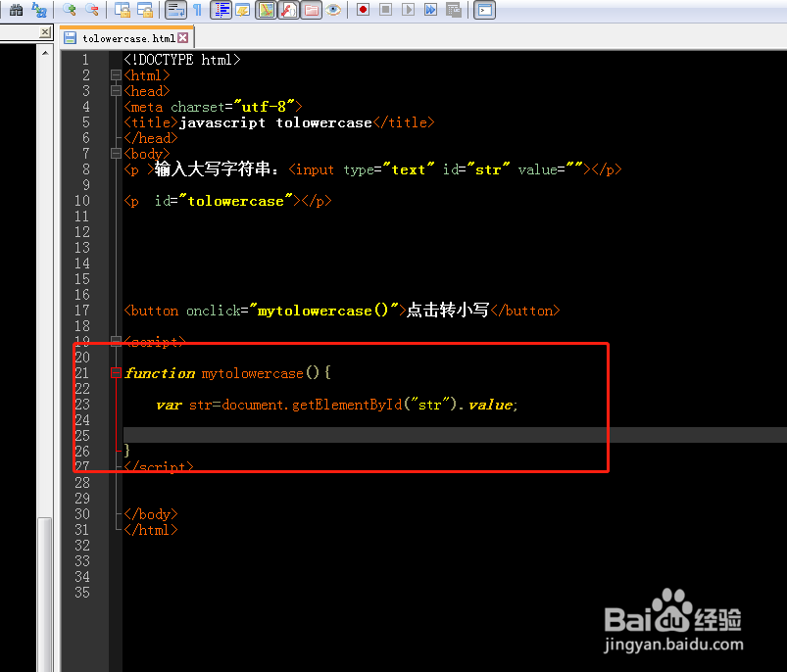Place cursor in meta charset line
Screen dimensions: 787x672
[213, 107]
